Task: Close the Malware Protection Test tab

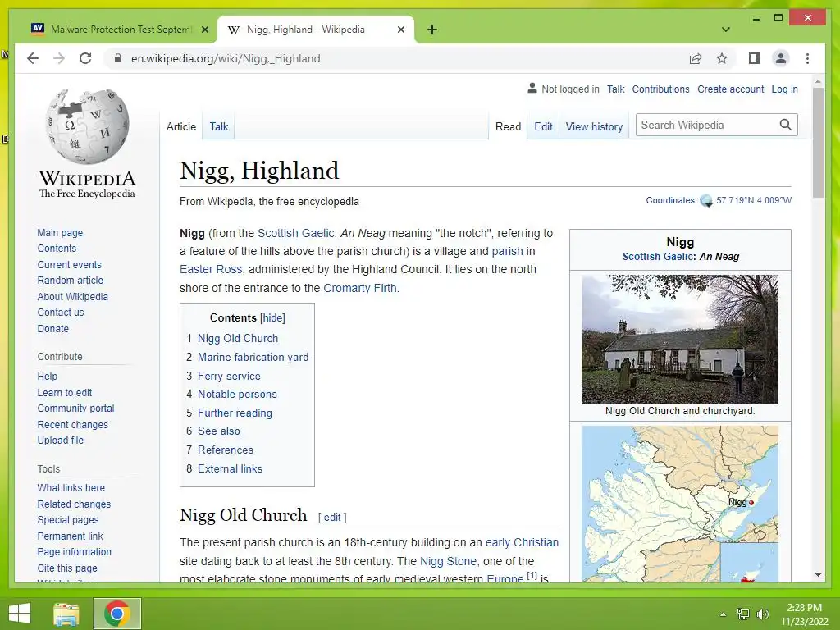Action: click(204, 30)
